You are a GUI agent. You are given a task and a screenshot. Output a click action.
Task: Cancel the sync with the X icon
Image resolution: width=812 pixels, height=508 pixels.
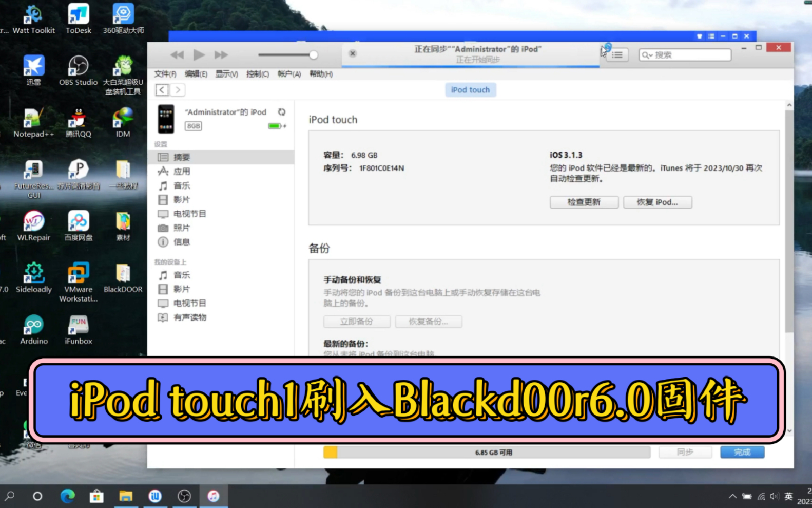(353, 53)
